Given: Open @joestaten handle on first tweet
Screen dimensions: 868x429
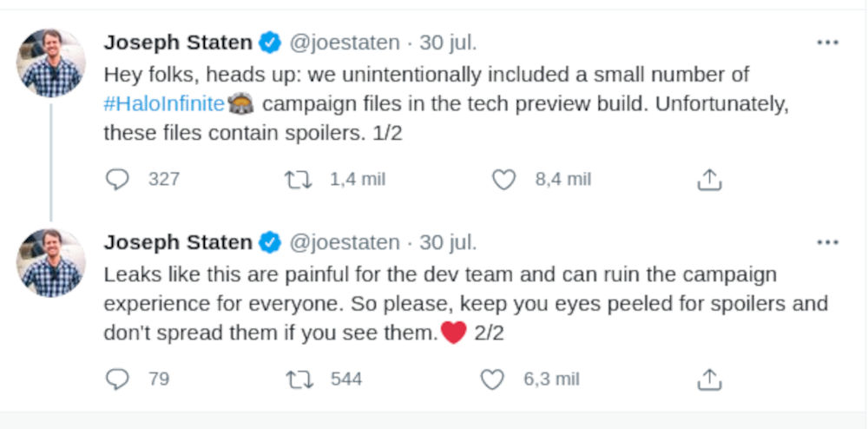Looking at the screenshot, I should pos(344,43).
